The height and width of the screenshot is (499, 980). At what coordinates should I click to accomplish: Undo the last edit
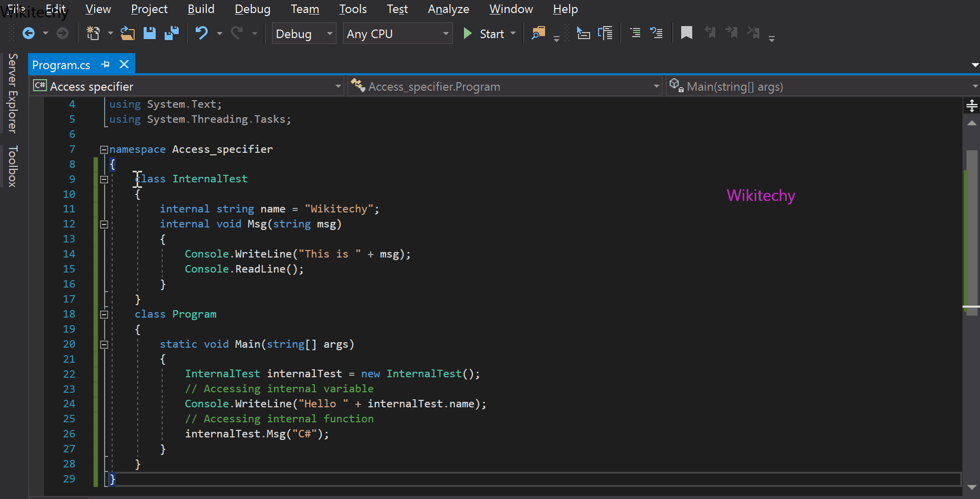tap(201, 33)
